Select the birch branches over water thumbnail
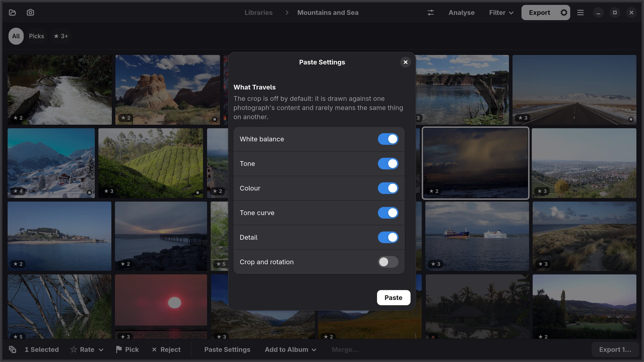Screen dimensions: 644x362 [60, 306]
